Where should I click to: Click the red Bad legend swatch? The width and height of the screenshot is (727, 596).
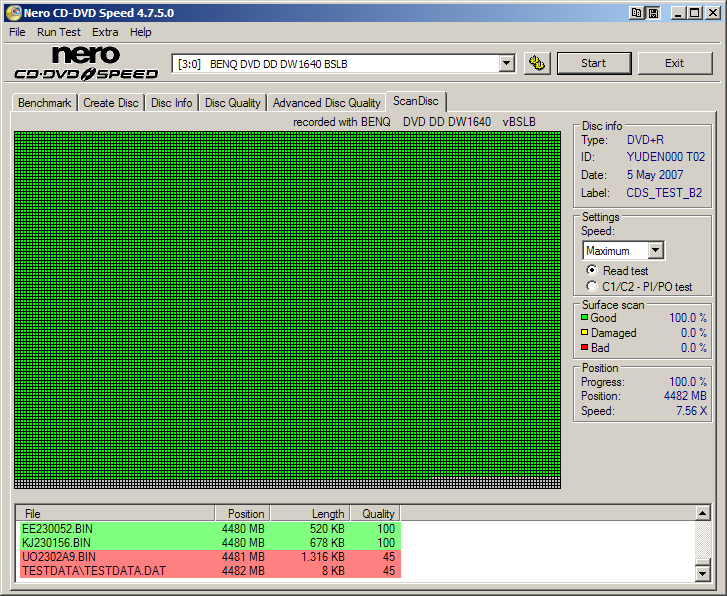[x=584, y=347]
